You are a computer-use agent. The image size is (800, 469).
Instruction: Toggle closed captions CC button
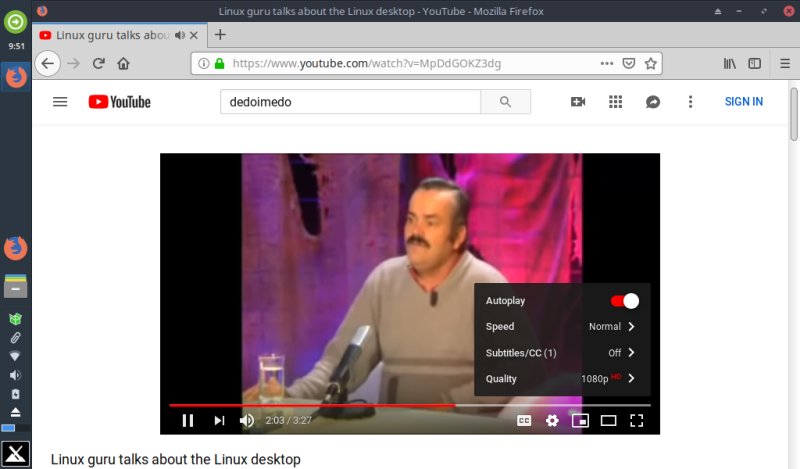(524, 420)
